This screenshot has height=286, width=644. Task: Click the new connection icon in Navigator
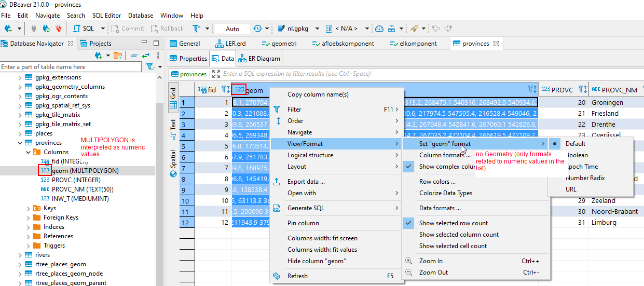(98, 56)
